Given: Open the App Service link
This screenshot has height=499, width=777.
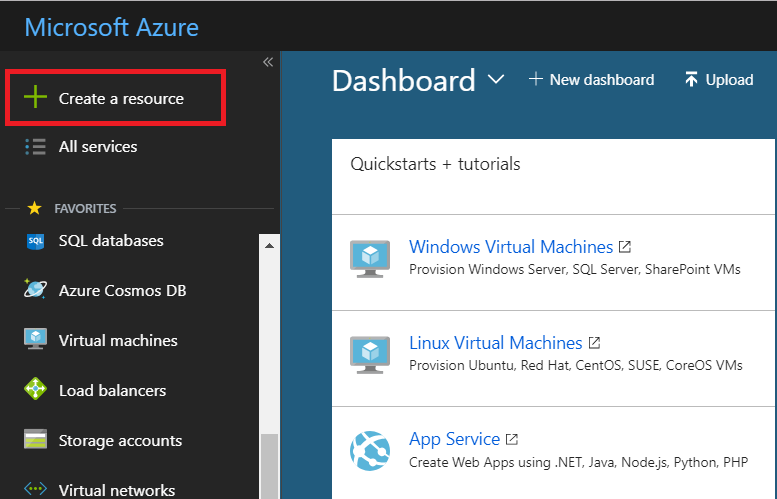Looking at the screenshot, I should (x=454, y=439).
